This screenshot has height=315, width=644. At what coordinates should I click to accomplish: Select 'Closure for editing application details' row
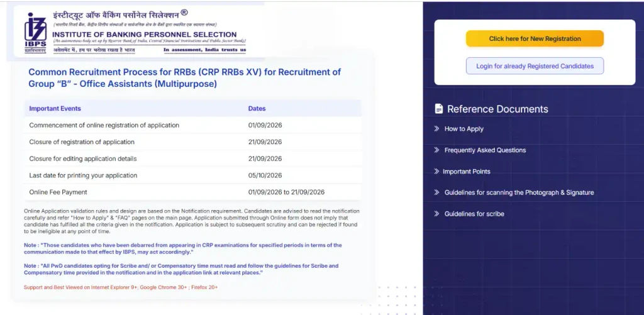click(x=192, y=158)
